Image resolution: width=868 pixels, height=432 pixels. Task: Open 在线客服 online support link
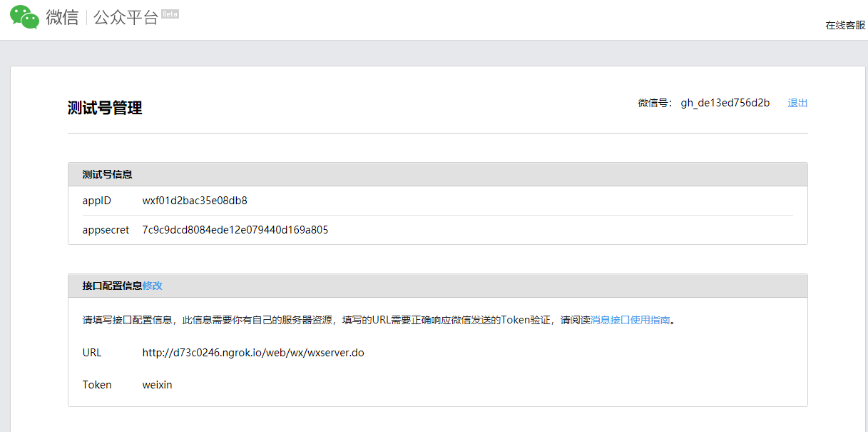(x=845, y=25)
